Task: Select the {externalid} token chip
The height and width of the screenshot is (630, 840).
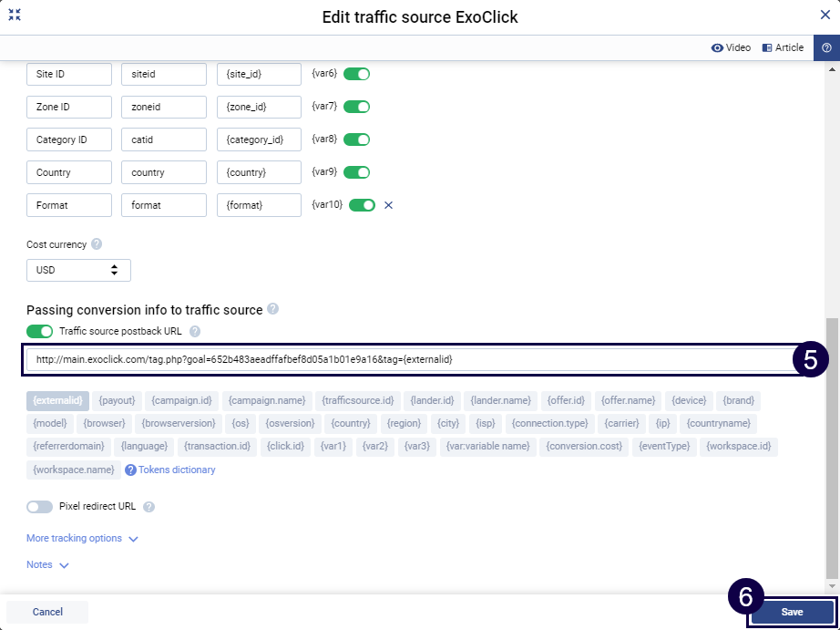Action: tap(57, 399)
